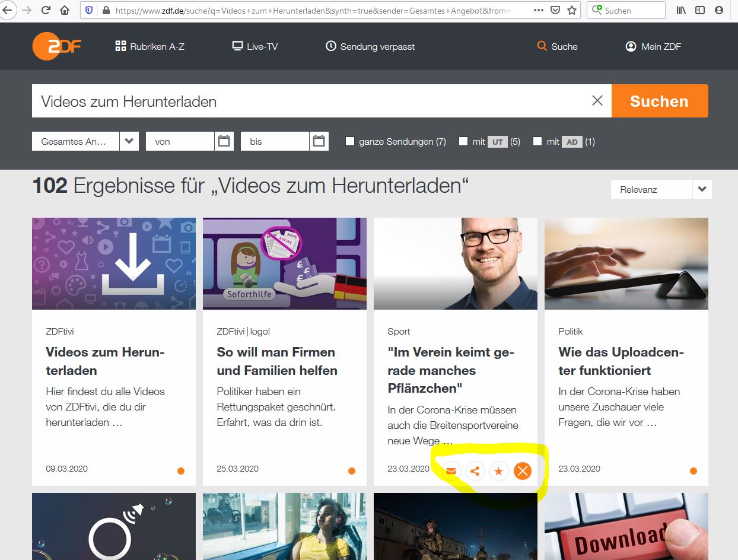The image size is (738, 560).
Task: Click the zdf.de URL address bar
Action: coord(314,11)
